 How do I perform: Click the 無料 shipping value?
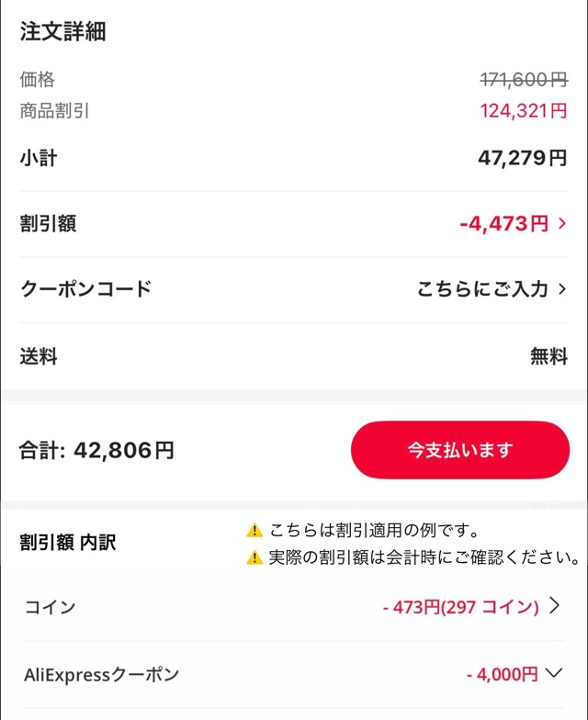pyautogui.click(x=548, y=356)
